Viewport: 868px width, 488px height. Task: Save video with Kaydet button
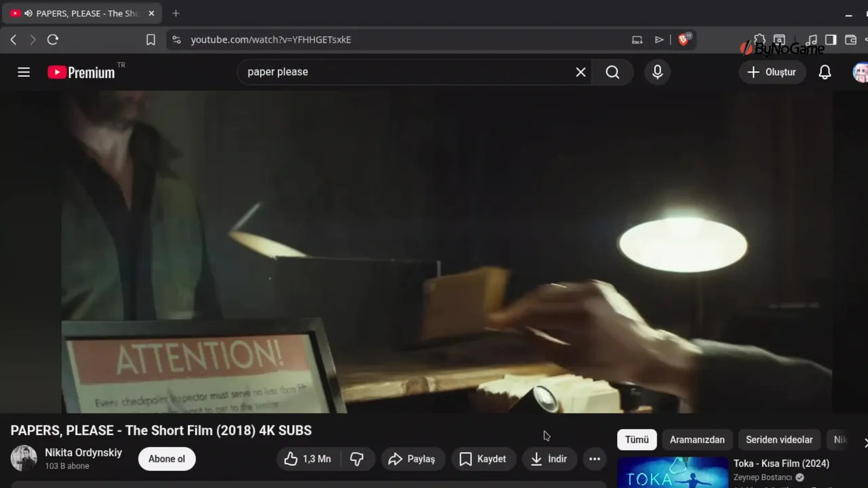coord(484,459)
